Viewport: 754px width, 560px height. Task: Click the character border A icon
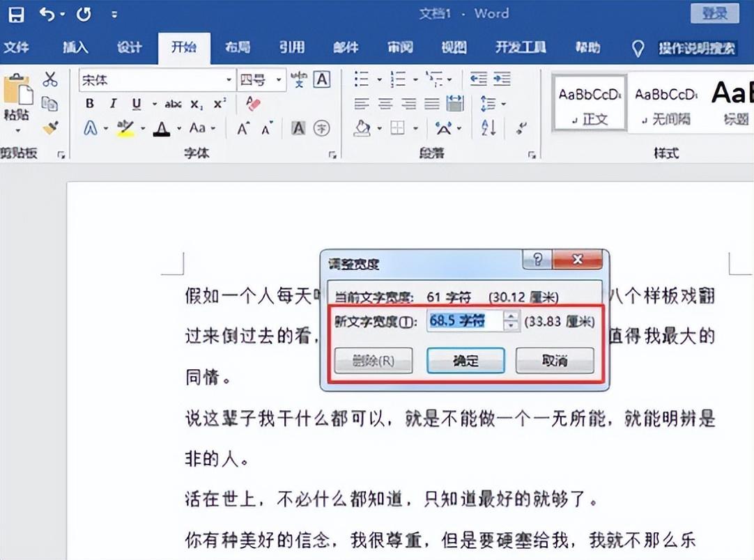(x=322, y=79)
